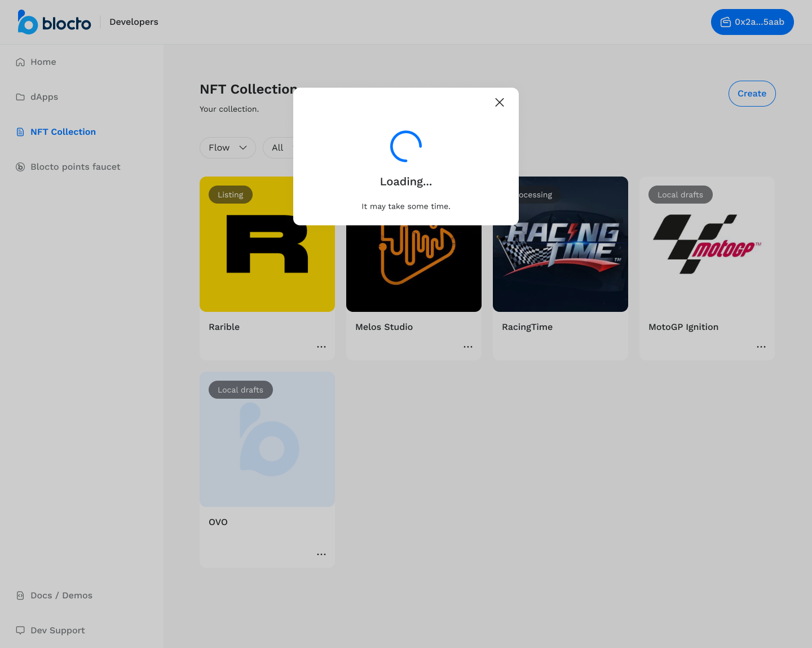Expand the Flow chain dropdown

[x=228, y=148]
